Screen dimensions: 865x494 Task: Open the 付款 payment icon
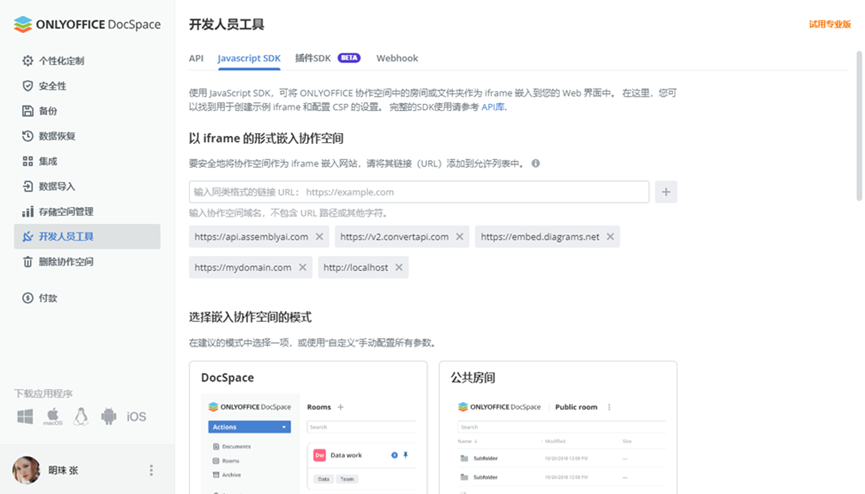[x=28, y=298]
